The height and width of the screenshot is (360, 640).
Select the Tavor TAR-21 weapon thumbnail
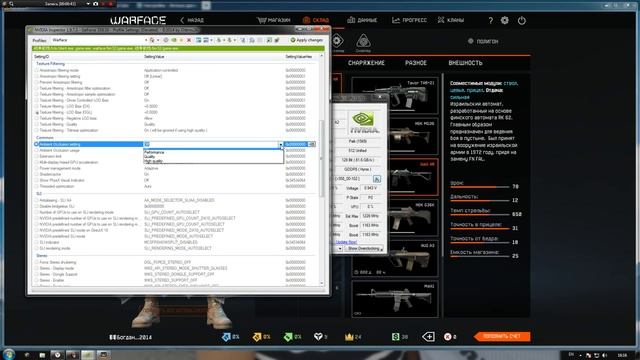click(x=395, y=96)
